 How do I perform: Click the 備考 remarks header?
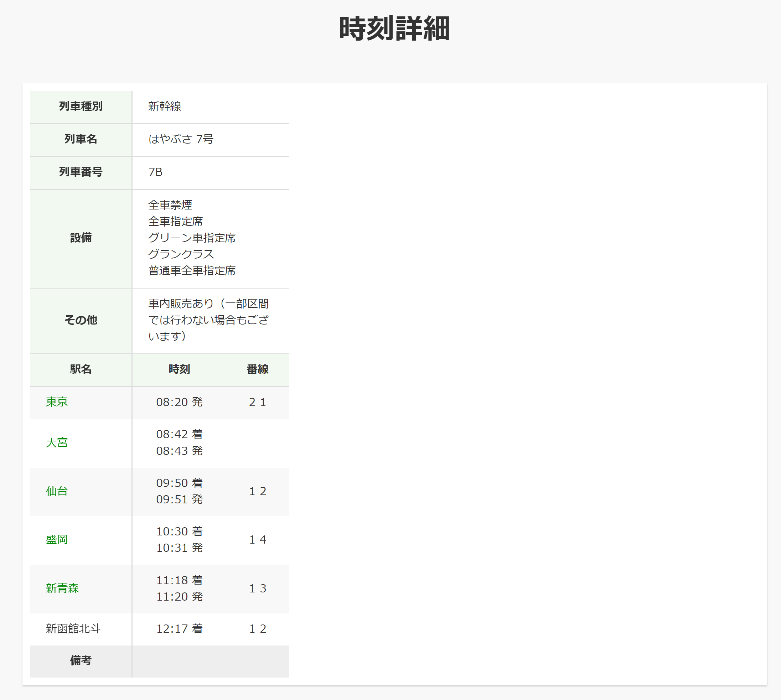tap(81, 661)
